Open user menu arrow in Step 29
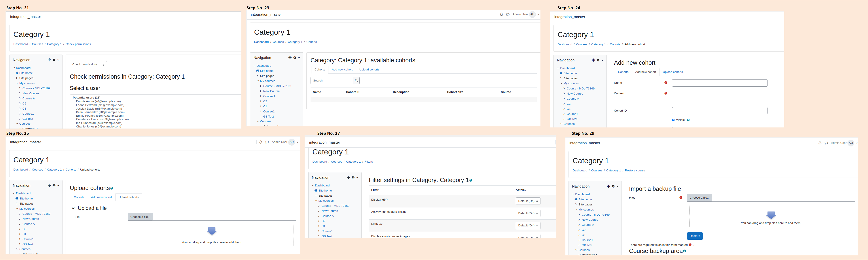Screen dimensions: 868x260 tap(857, 143)
